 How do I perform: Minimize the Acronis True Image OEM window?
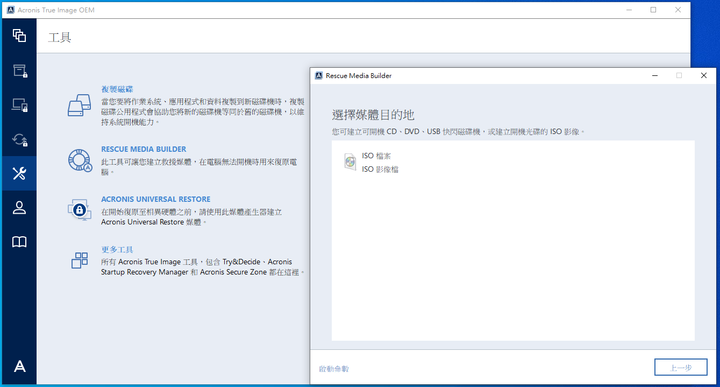point(629,10)
